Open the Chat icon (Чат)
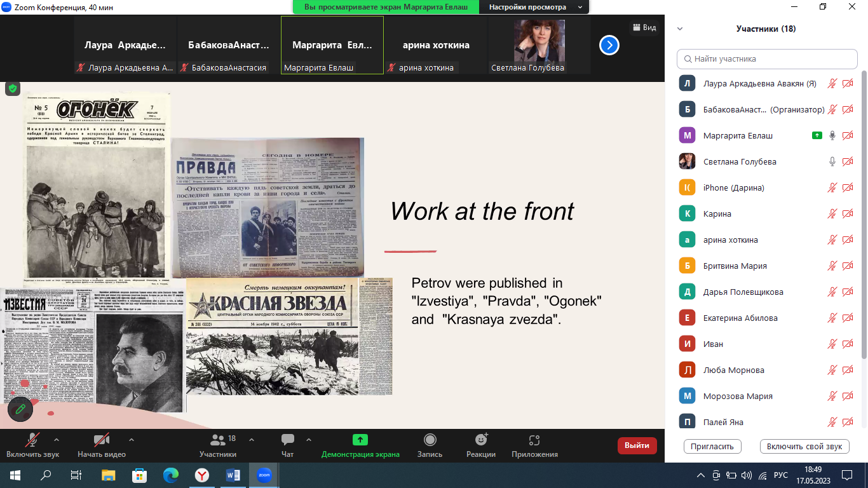 [x=287, y=440]
